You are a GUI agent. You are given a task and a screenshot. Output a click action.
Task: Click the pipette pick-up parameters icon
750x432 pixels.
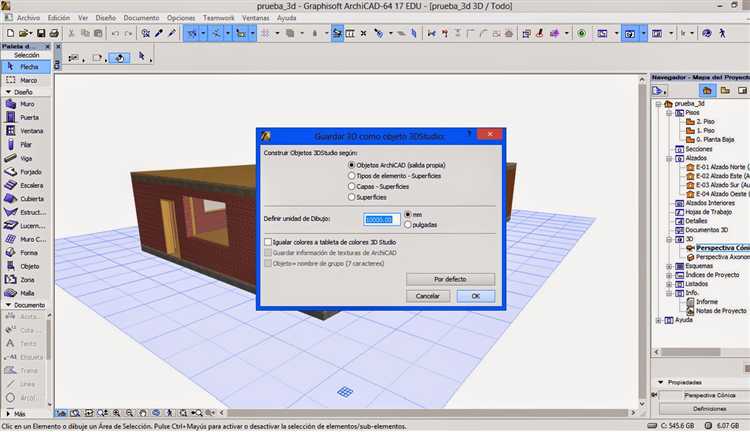pos(159,33)
